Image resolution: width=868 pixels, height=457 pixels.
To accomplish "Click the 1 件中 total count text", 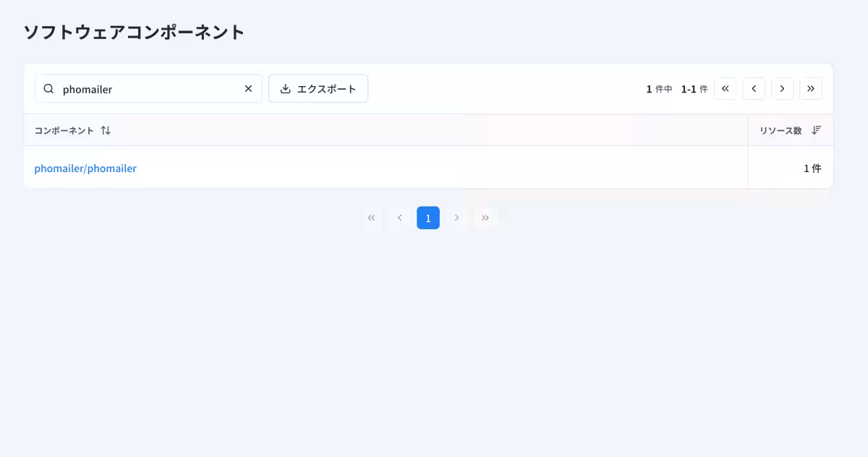I will pyautogui.click(x=660, y=89).
